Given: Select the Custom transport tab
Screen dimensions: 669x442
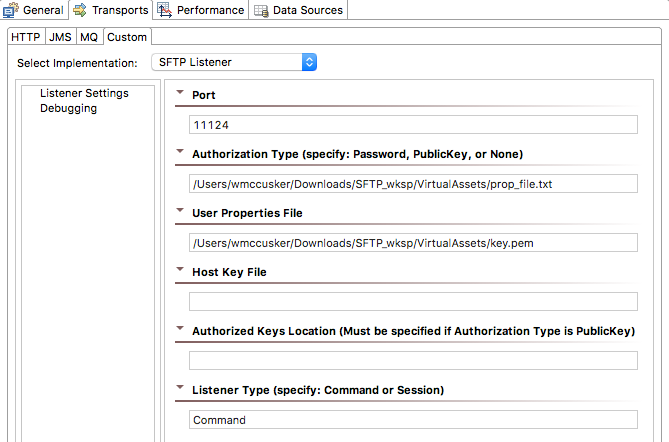Looking at the screenshot, I should point(127,37).
